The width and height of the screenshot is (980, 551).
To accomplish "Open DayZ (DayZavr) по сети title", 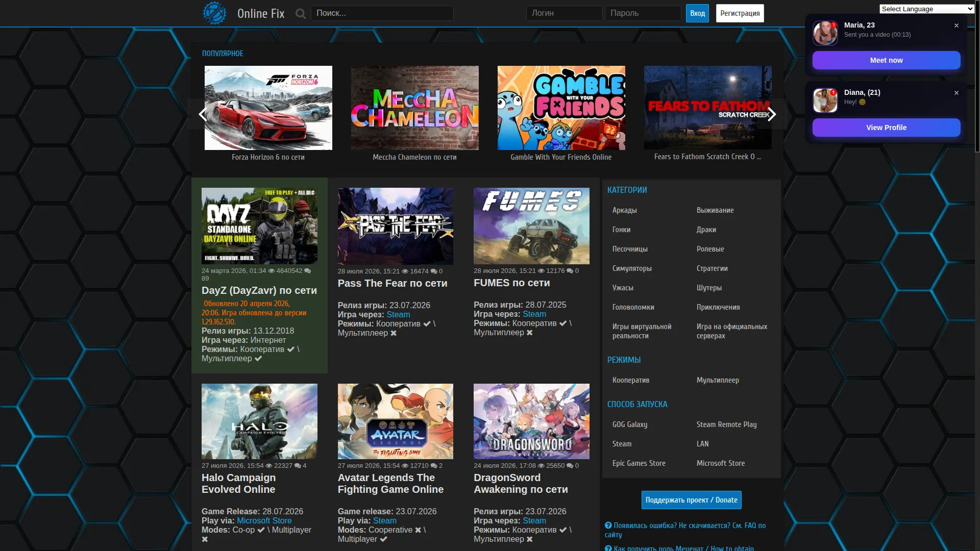I will pyautogui.click(x=259, y=290).
